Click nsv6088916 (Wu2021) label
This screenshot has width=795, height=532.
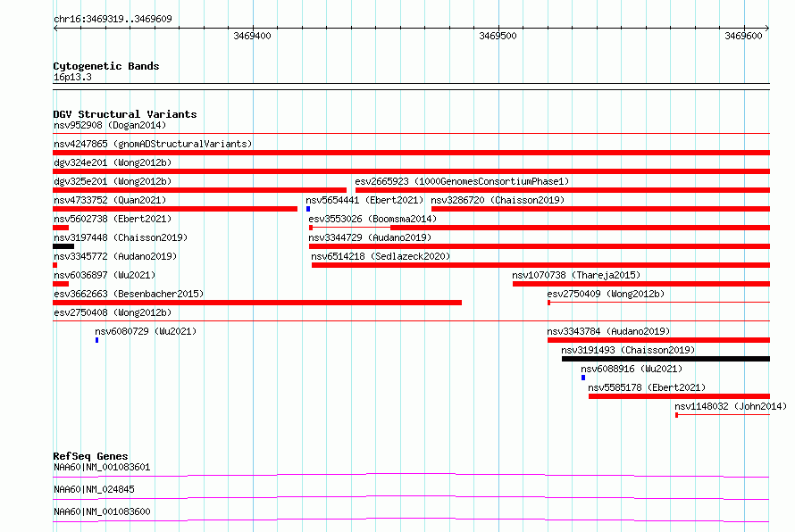click(x=632, y=369)
